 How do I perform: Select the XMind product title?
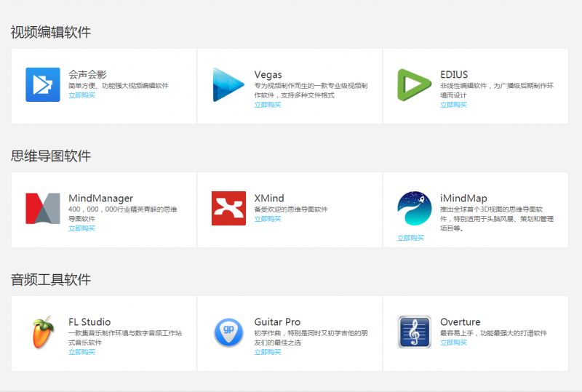[269, 199]
